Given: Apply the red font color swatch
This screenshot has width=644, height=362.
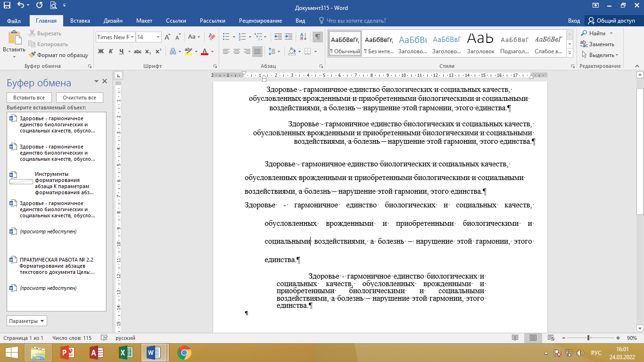Looking at the screenshot, I should (x=205, y=51).
